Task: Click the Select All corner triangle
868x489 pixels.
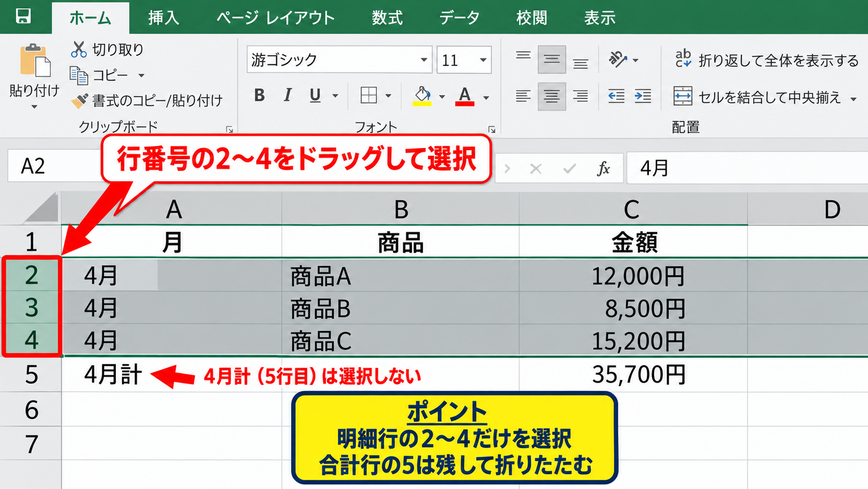Action: pyautogui.click(x=42, y=208)
